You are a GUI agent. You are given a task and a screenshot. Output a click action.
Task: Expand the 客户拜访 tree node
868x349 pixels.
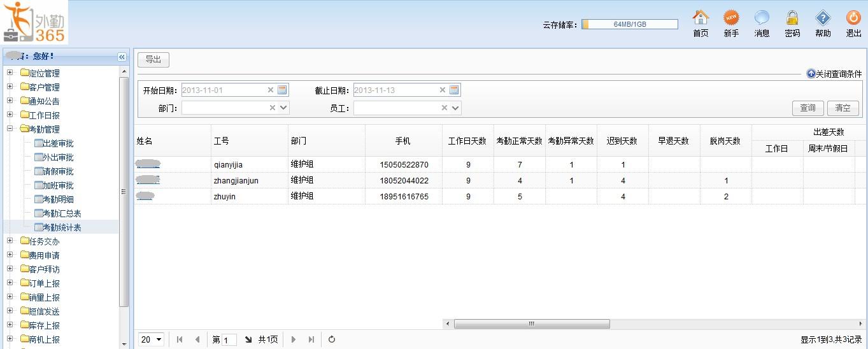10,269
